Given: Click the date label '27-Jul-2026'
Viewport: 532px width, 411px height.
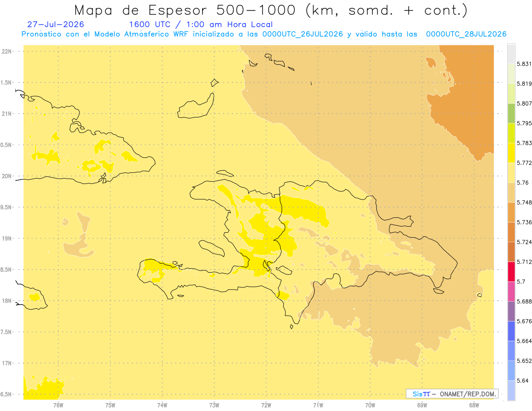Looking at the screenshot, I should tap(55, 25).
